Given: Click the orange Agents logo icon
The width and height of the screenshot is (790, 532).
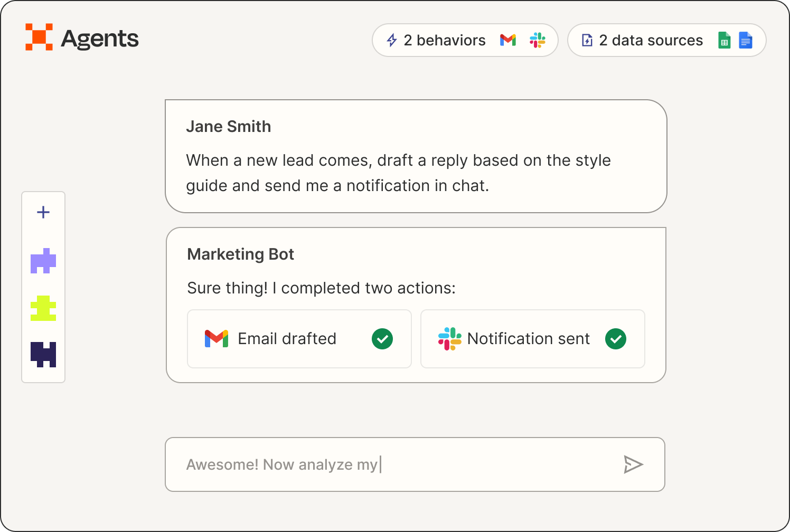Looking at the screenshot, I should coord(39,37).
